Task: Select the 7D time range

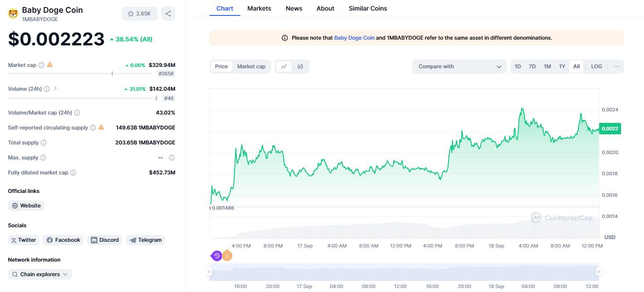Action: [532, 67]
